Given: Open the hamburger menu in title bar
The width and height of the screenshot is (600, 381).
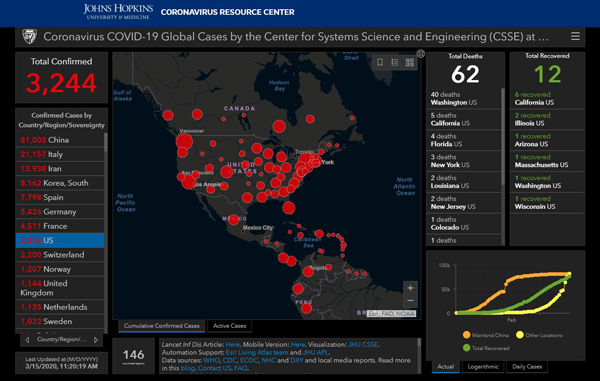Looking at the screenshot, I should [x=575, y=36].
